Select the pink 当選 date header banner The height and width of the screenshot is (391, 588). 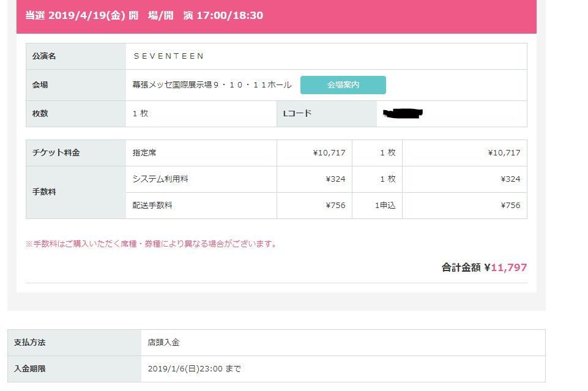[277, 15]
